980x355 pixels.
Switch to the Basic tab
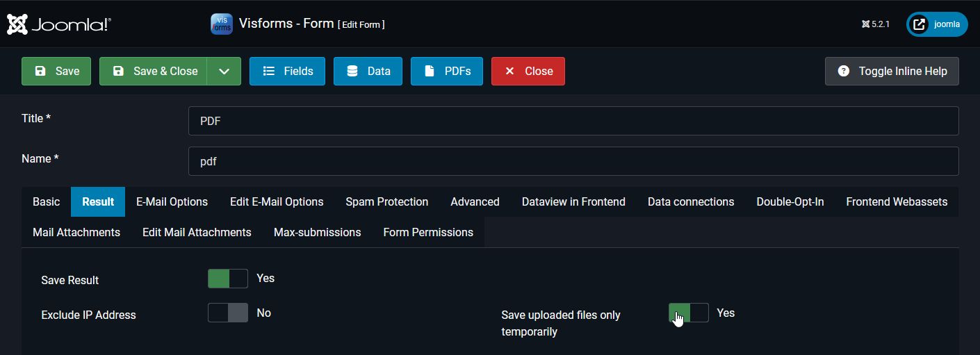pos(46,201)
